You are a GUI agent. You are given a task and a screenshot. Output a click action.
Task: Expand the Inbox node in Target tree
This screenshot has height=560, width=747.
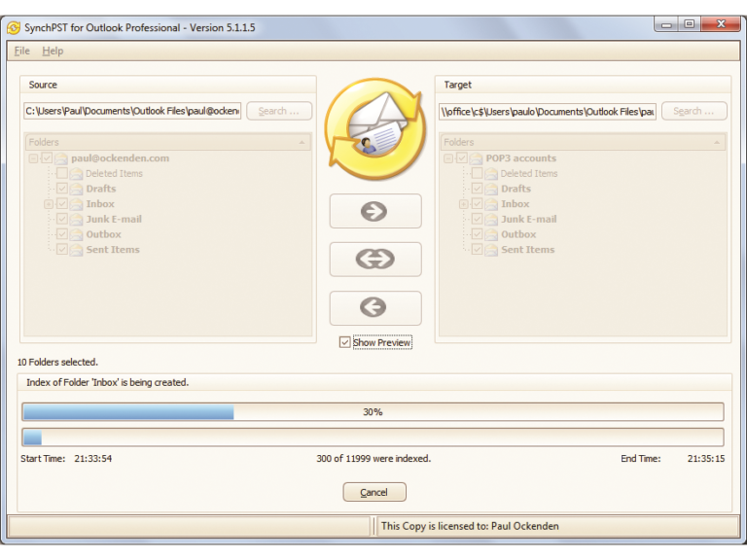point(464,204)
